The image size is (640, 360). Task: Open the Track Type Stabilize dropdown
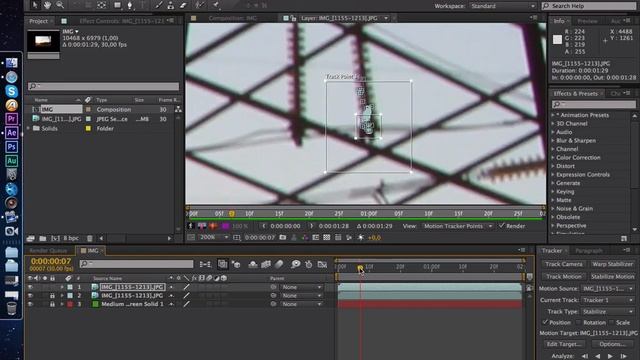[x=607, y=311]
